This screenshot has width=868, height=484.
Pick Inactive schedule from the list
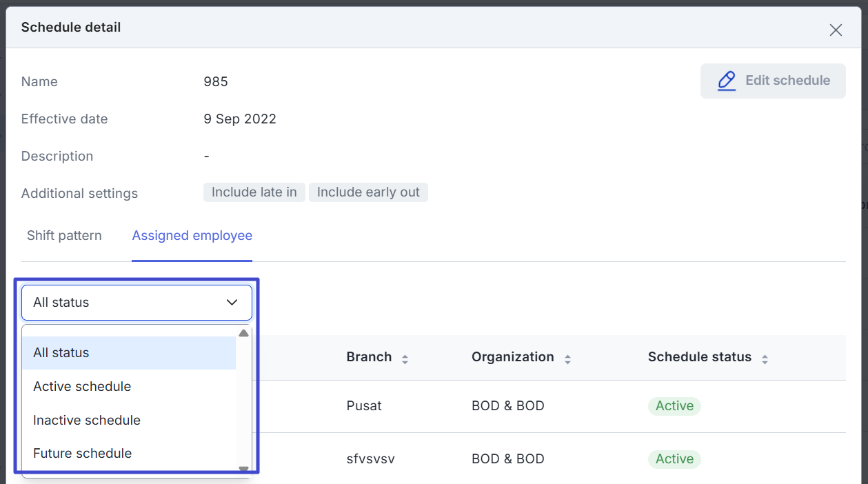pos(87,421)
